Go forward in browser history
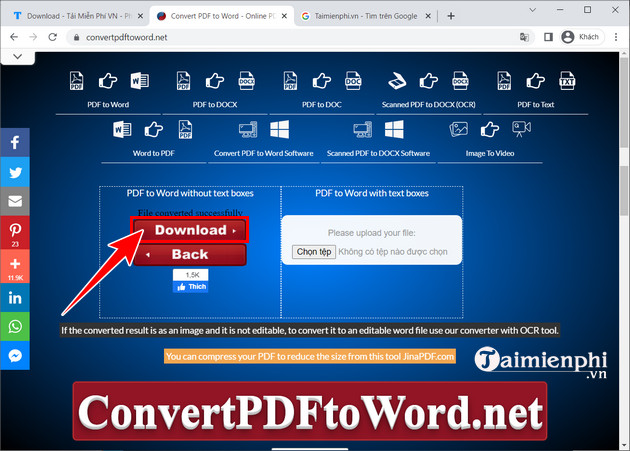Screen dimensions: 630x451 [33, 37]
